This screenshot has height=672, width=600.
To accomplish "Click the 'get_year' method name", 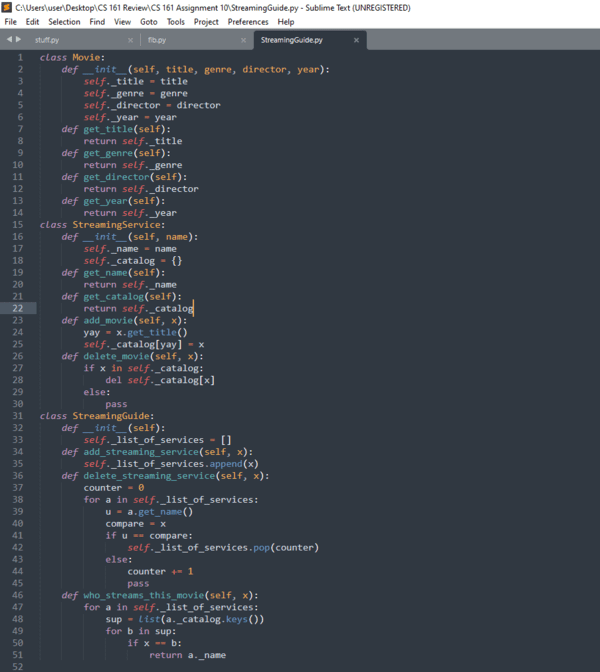I will [x=105, y=201].
